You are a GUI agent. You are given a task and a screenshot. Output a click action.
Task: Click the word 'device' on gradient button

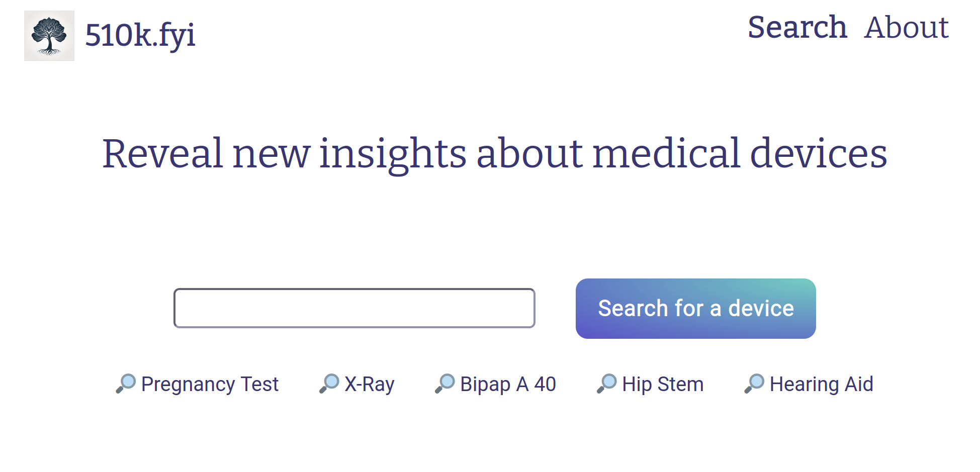(761, 308)
